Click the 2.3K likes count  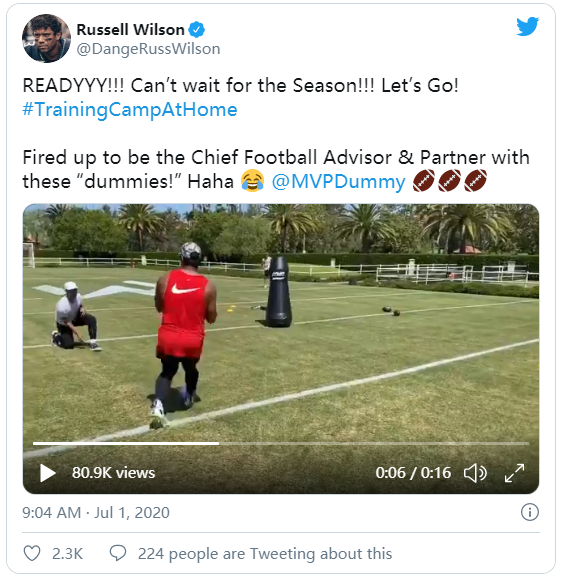click(67, 554)
